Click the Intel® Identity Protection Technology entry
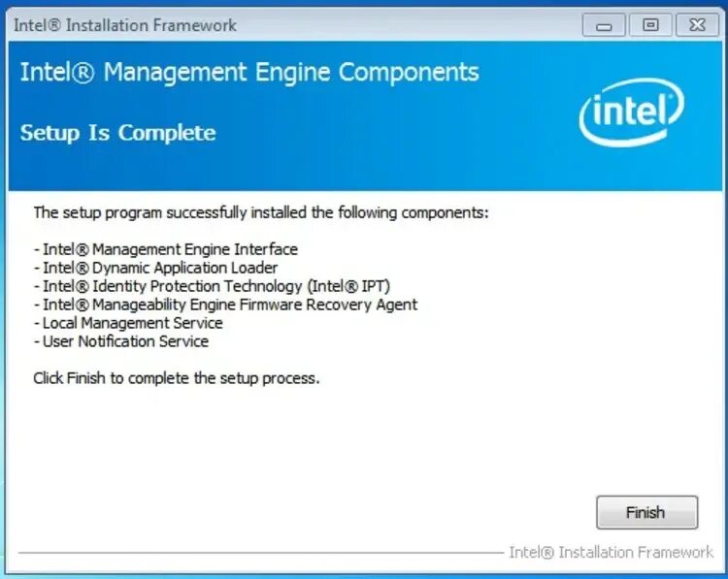 212,286
